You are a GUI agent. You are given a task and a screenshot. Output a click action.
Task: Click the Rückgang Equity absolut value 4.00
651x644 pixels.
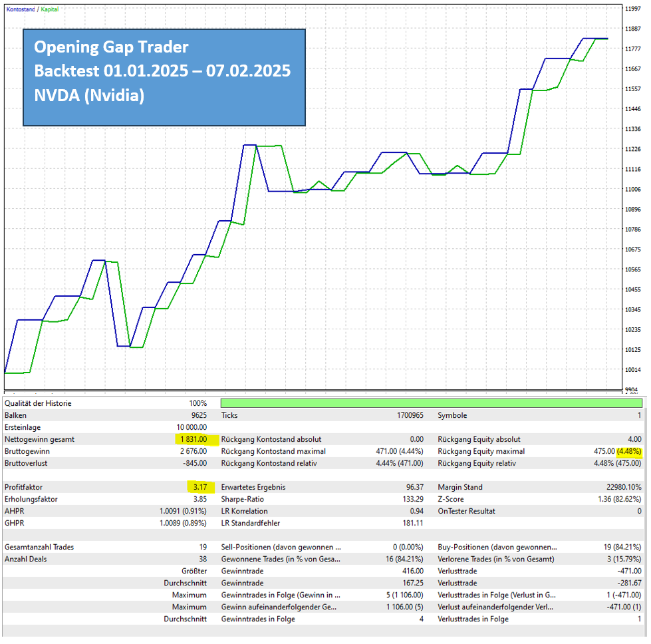(x=634, y=440)
